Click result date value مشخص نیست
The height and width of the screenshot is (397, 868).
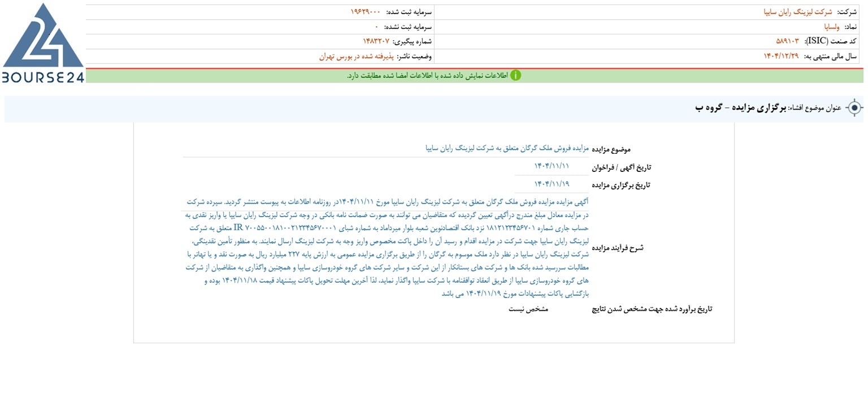[x=528, y=309]
